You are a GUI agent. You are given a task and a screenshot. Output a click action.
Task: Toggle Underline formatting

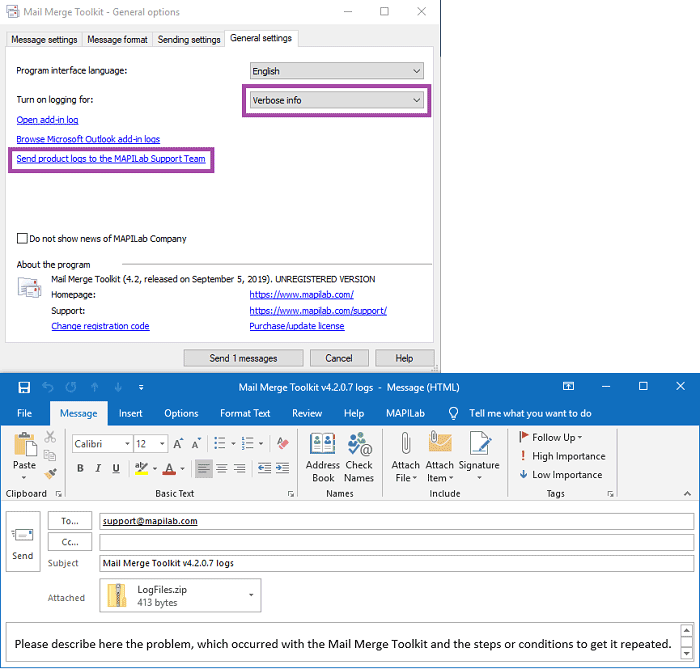(x=116, y=468)
